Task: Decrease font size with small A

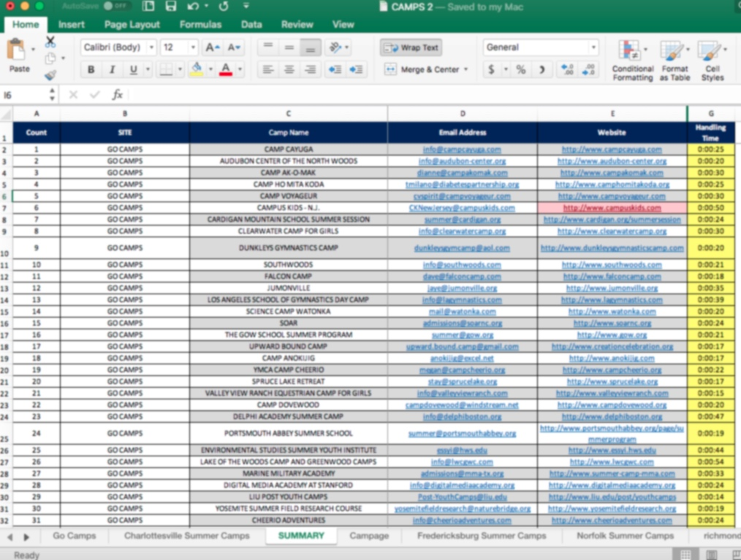Action: (234, 47)
